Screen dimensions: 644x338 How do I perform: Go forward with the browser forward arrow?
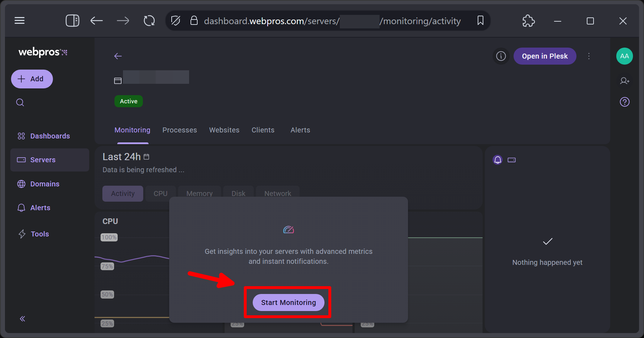coord(123,21)
